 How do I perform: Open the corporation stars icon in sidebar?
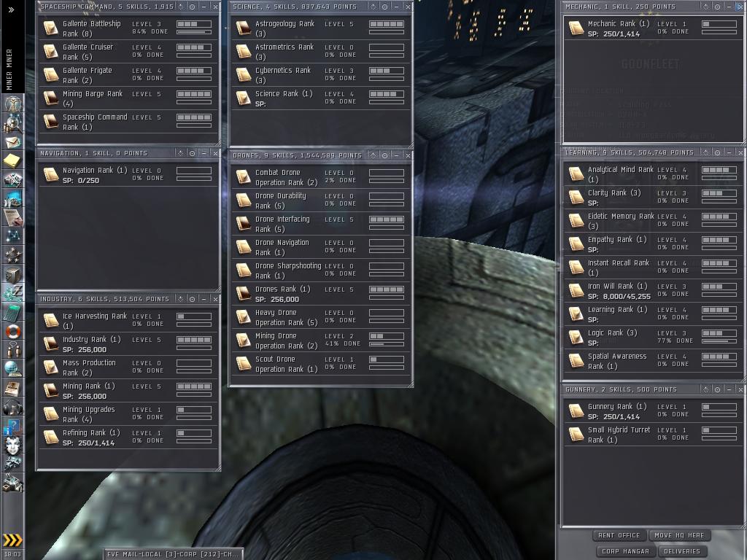coord(13,254)
